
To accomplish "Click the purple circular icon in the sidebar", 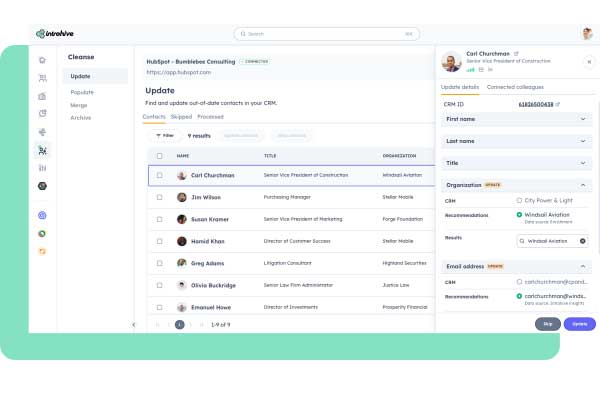I will 42,215.
